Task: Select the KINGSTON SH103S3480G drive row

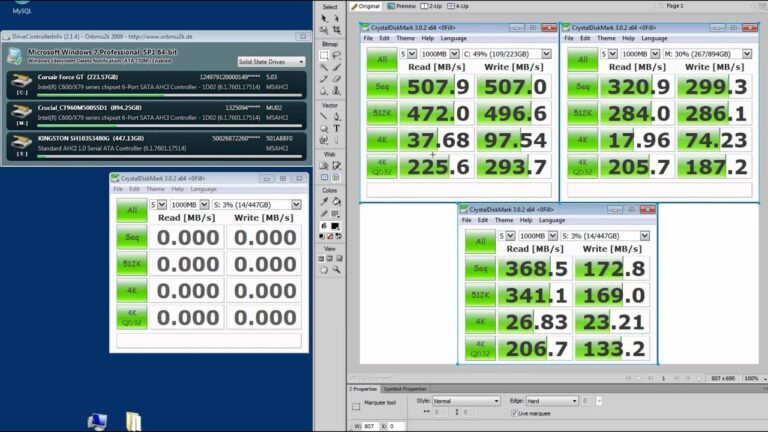Action: point(157,145)
